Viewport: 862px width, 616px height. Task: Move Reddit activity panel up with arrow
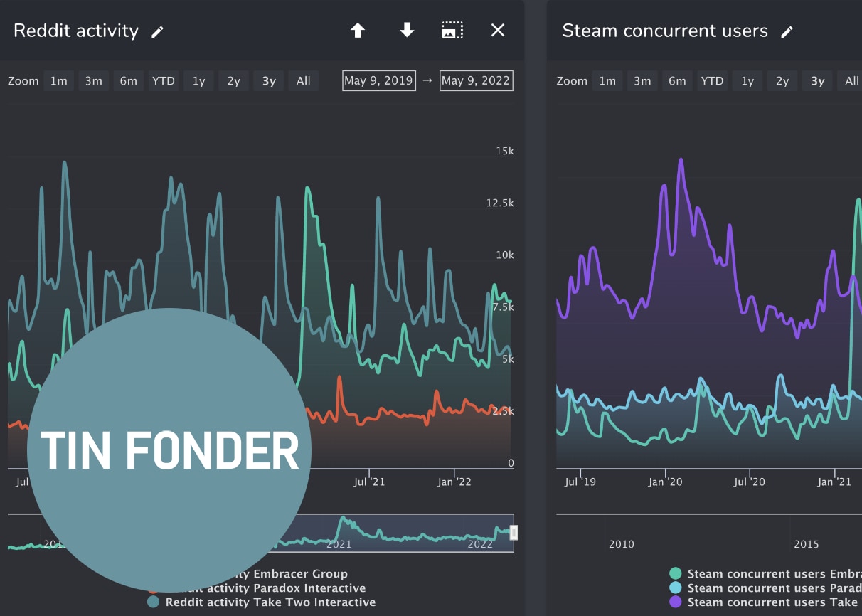(x=358, y=31)
